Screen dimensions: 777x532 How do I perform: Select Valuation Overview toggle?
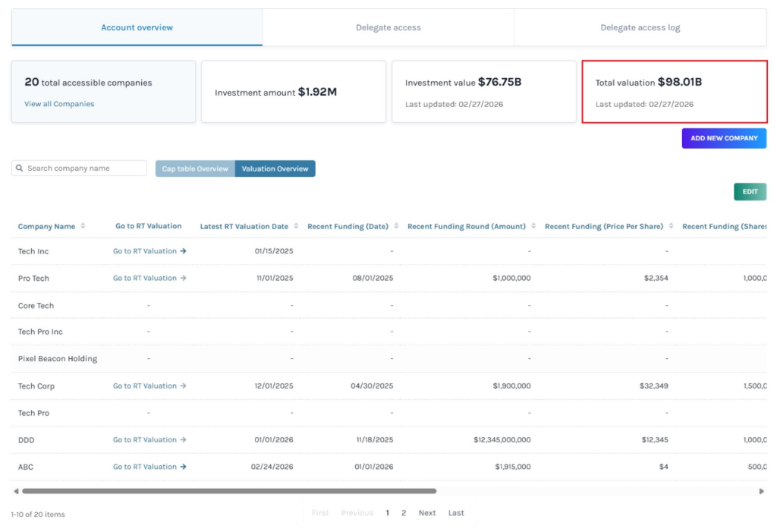click(x=275, y=168)
